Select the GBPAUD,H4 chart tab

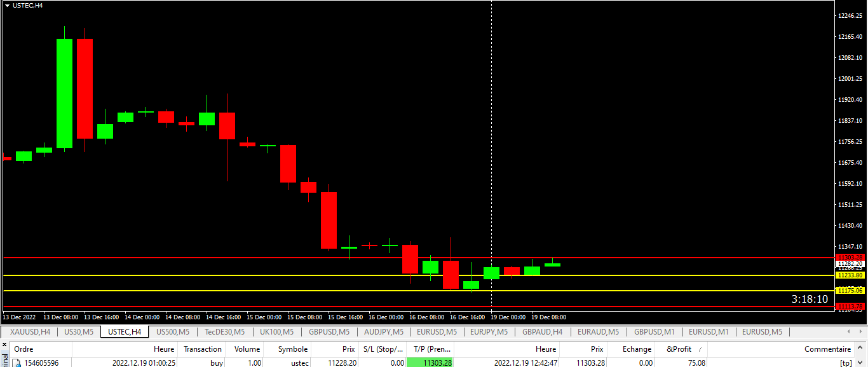(542, 331)
